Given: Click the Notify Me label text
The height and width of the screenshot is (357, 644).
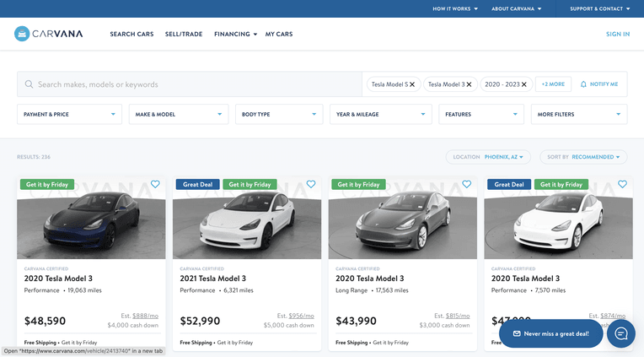Looking at the screenshot, I should point(604,84).
